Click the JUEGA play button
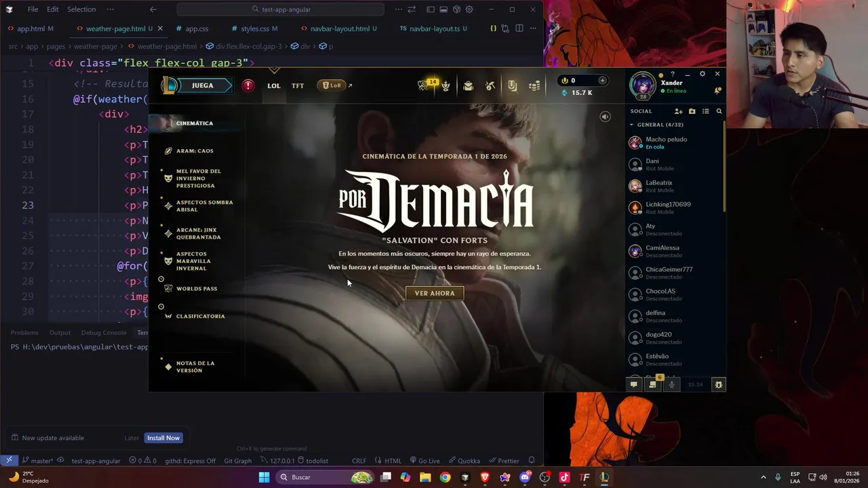The width and height of the screenshot is (868, 488). click(202, 85)
